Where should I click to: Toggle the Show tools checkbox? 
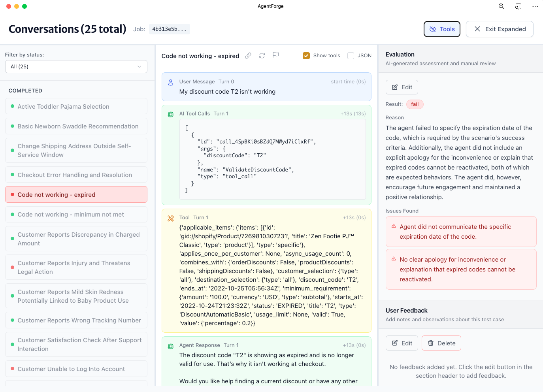[x=306, y=56]
